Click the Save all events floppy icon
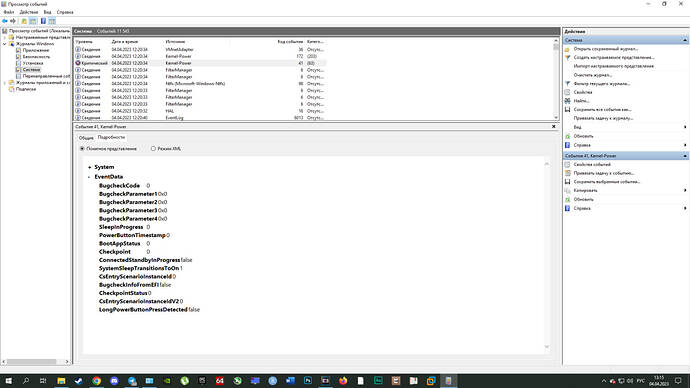 click(x=567, y=110)
